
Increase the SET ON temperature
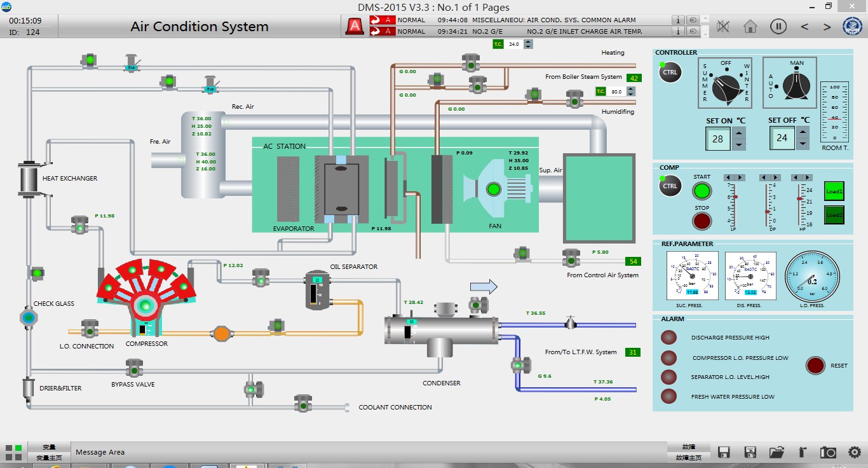738,133
